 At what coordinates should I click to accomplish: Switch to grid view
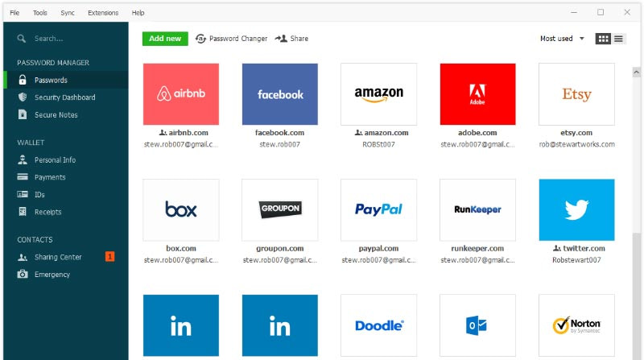click(x=603, y=39)
